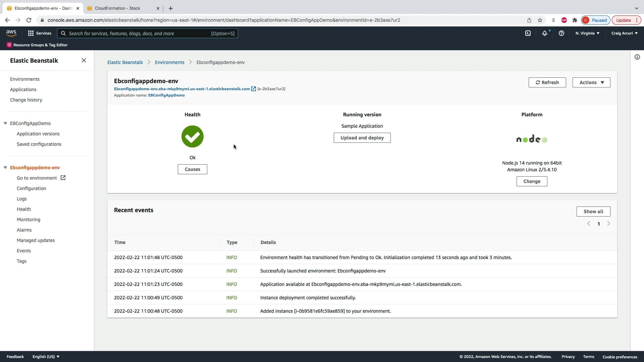Collapse the EBConfigAppDemo tree section
Image resolution: width=644 pixels, height=362 pixels.
5,123
